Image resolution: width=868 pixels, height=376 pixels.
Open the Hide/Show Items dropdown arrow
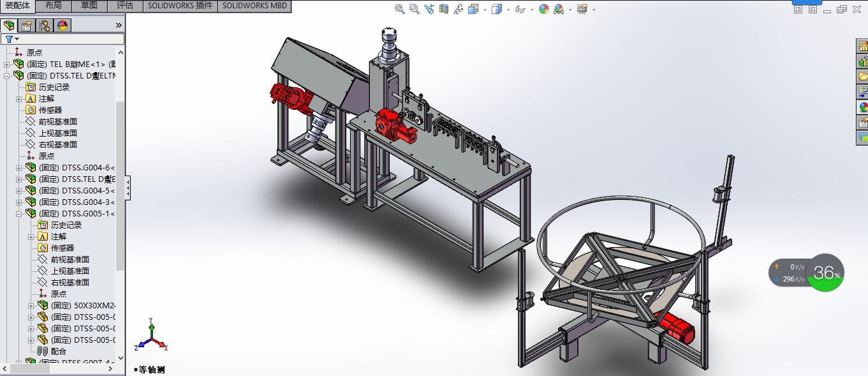click(531, 10)
